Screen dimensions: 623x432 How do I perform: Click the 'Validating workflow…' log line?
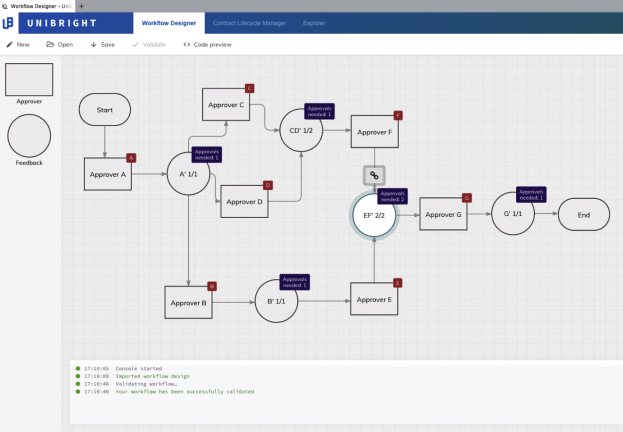146,384
